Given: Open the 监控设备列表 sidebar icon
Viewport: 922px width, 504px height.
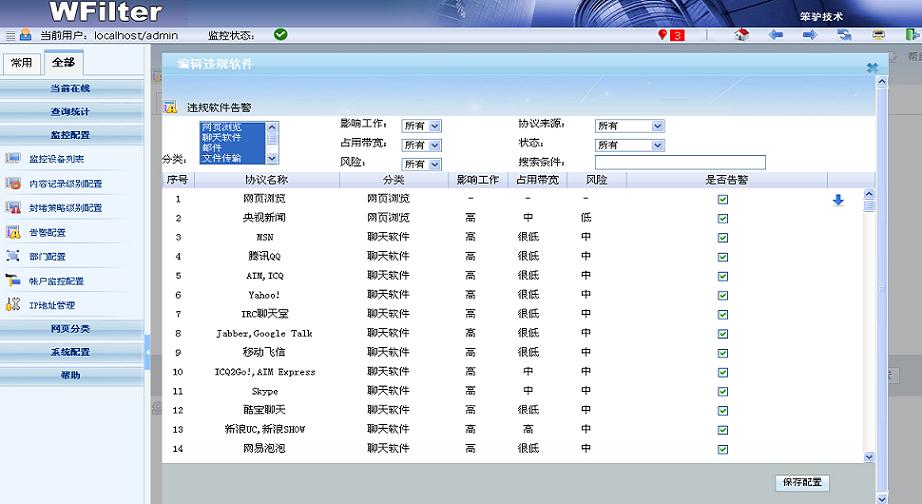Looking at the screenshot, I should point(13,159).
